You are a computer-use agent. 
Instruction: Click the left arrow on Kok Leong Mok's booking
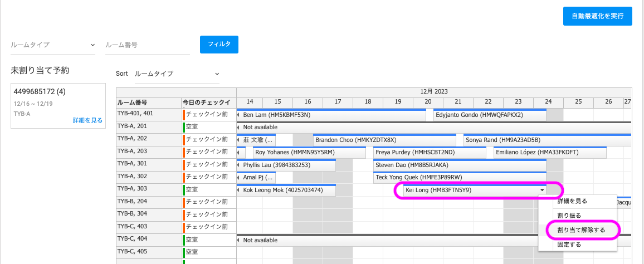click(239, 190)
